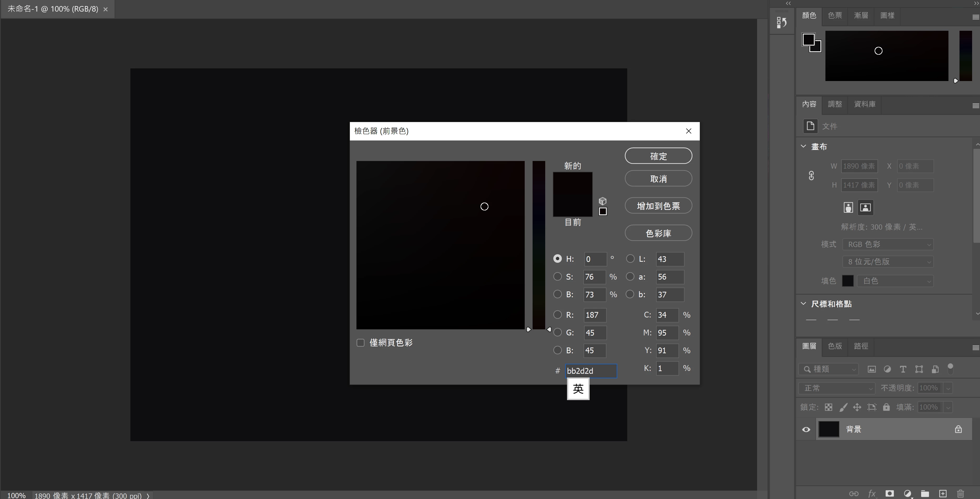
Task: Open the 模式 RGB 色彩 dropdown
Action: coord(888,244)
